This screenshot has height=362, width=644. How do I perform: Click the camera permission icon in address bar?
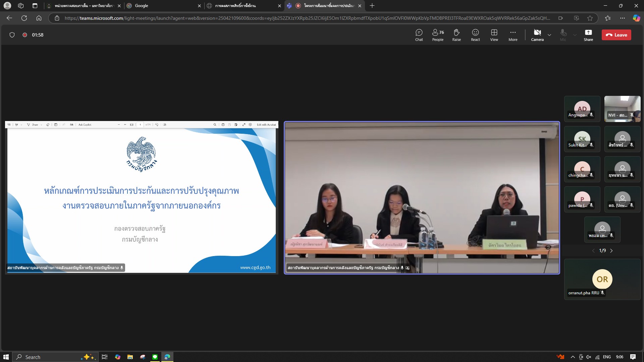(x=560, y=18)
